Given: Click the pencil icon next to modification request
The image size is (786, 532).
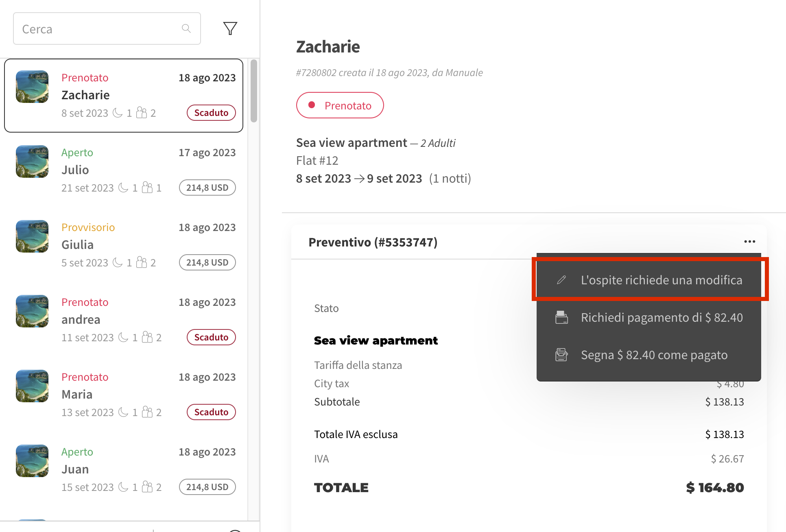Looking at the screenshot, I should (x=561, y=280).
